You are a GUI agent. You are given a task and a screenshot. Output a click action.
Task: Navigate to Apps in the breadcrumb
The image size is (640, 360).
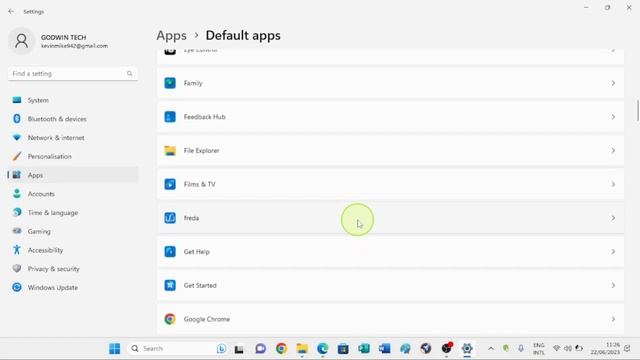[171, 36]
